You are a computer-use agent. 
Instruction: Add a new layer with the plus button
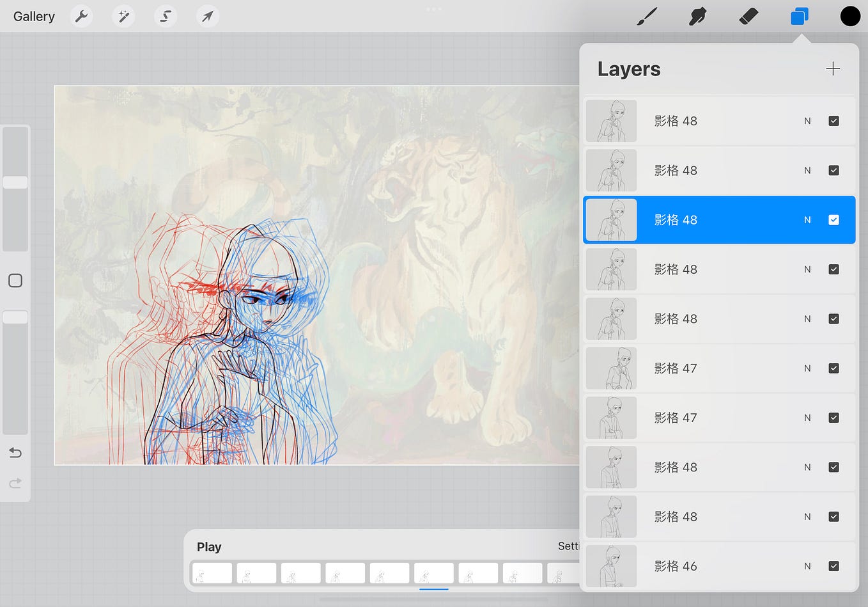[833, 68]
